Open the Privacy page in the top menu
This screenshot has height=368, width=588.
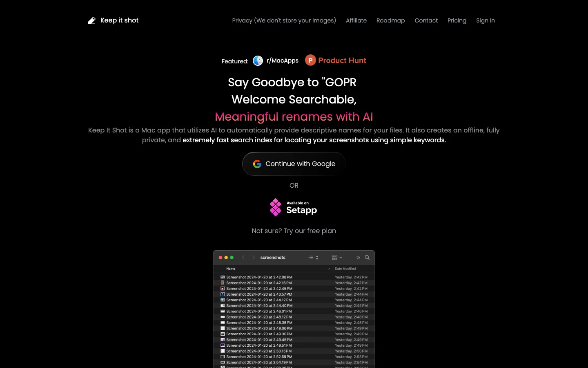(284, 20)
